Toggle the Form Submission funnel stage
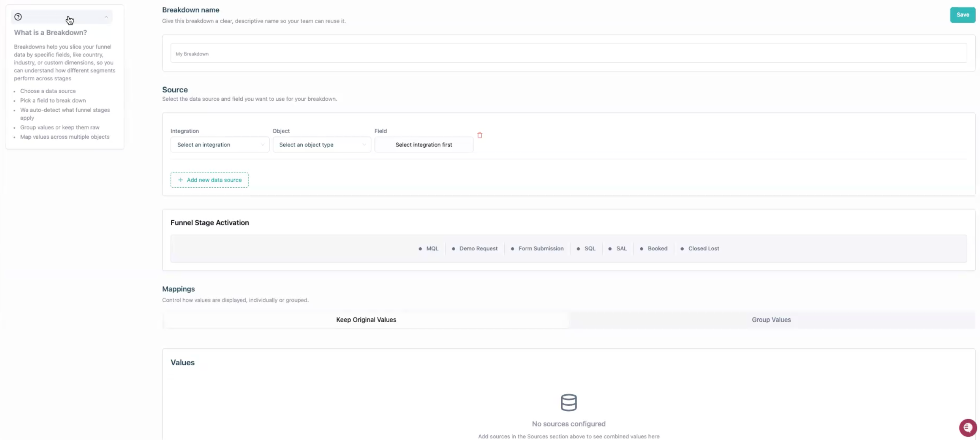Screen dimensions: 980x440 (537, 248)
